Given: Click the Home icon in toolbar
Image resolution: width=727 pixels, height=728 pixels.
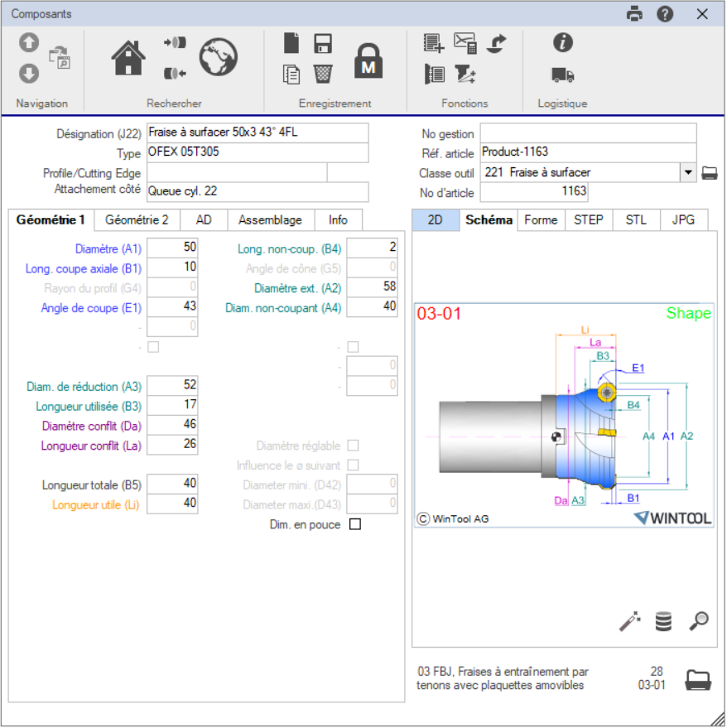Looking at the screenshot, I should pos(128,57).
